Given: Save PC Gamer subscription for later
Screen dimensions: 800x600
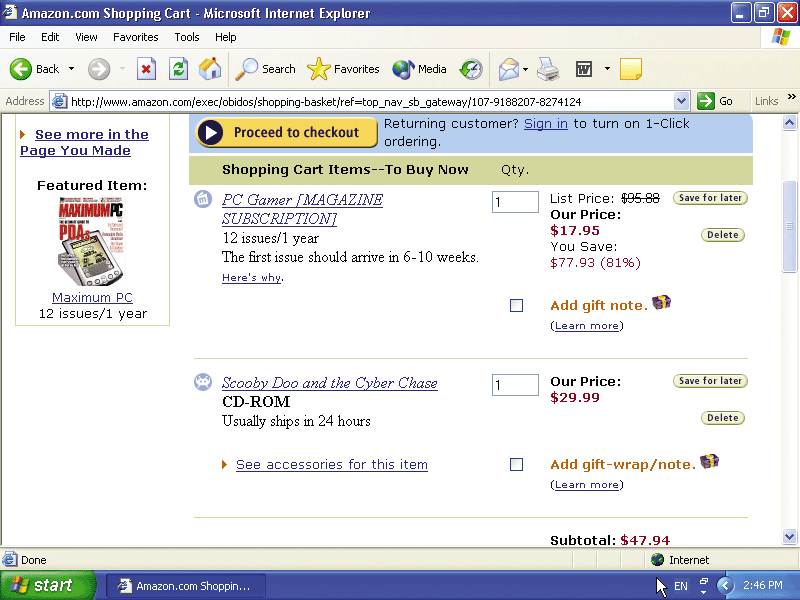Looking at the screenshot, I should pos(710,197).
